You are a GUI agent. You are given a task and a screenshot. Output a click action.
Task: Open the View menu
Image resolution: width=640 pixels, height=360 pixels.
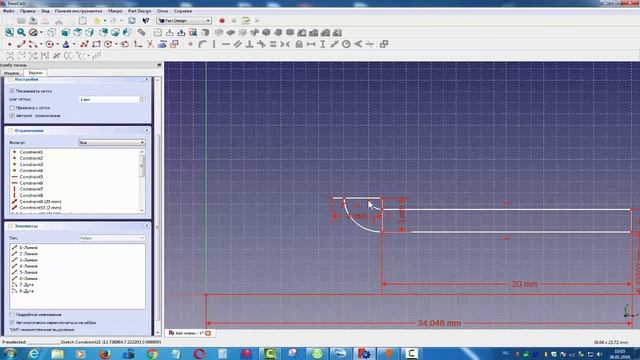(45, 11)
